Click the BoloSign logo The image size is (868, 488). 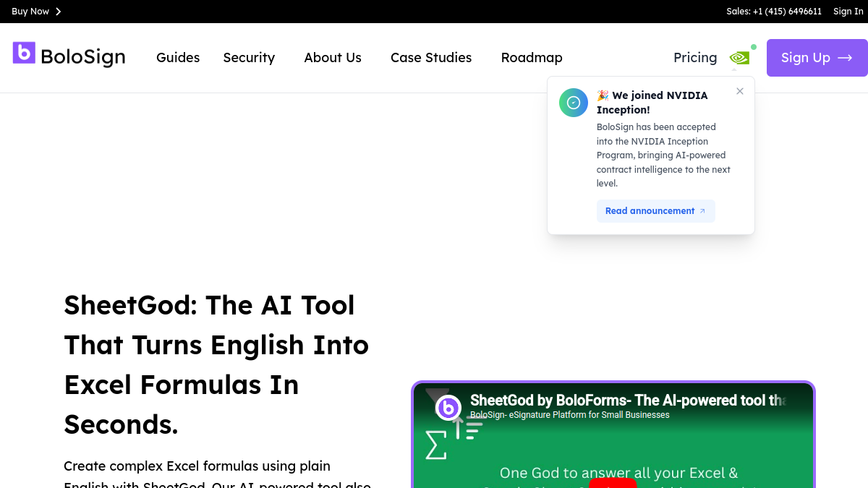coord(69,56)
